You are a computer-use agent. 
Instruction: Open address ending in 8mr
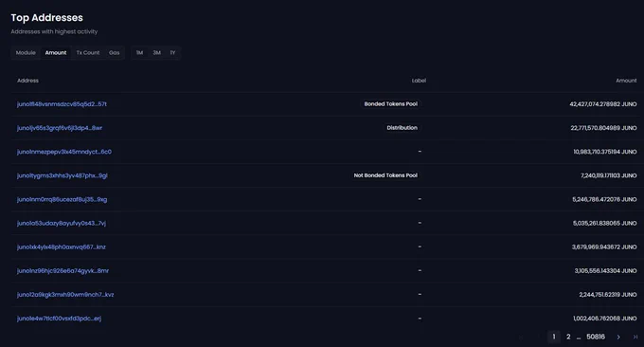pyautogui.click(x=63, y=270)
